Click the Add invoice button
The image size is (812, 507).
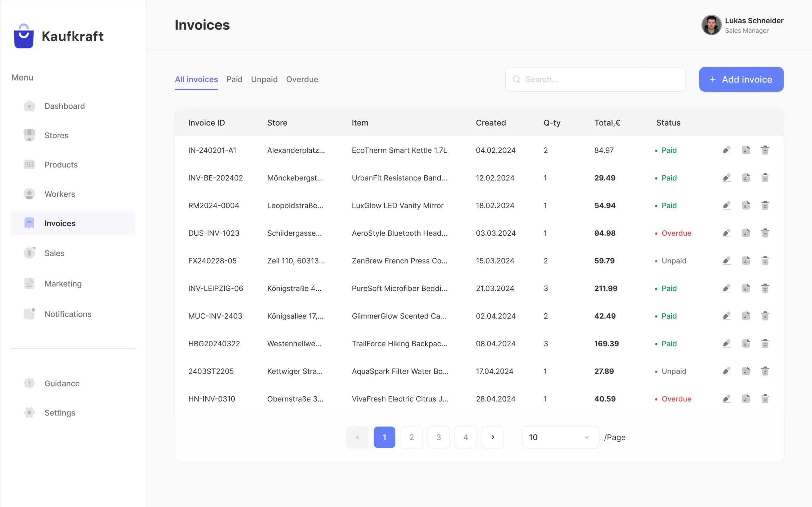click(x=741, y=80)
